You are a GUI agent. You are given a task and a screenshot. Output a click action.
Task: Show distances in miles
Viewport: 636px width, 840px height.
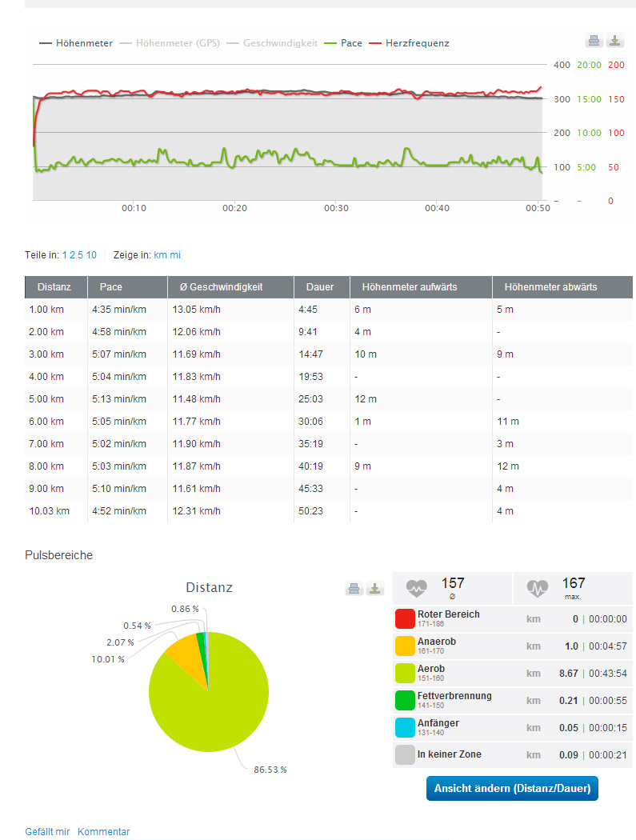[175, 255]
